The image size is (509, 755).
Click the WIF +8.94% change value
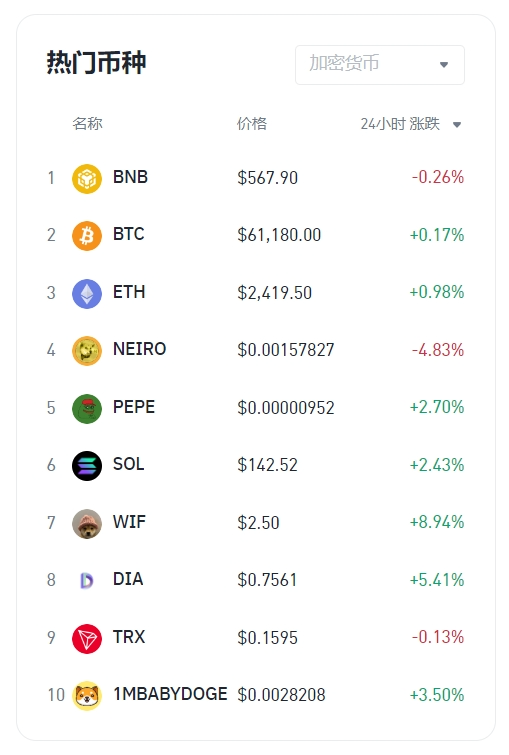pos(437,522)
